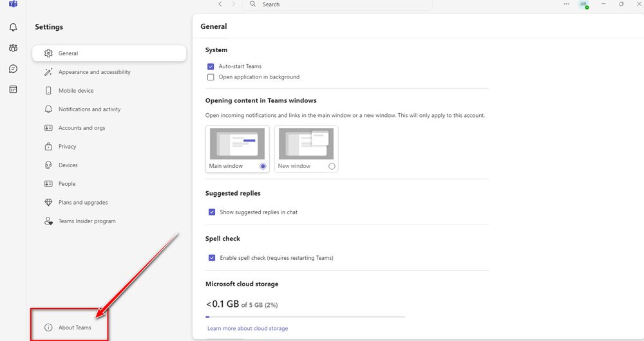This screenshot has height=341, width=644.
Task: Open the Calendar icon in left rail
Action: 13,89
